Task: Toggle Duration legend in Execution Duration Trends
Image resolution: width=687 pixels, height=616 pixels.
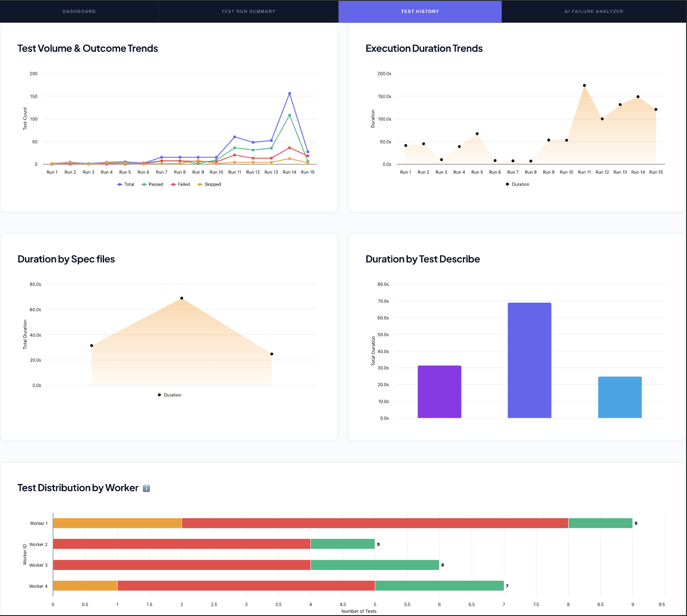Action: pos(517,184)
